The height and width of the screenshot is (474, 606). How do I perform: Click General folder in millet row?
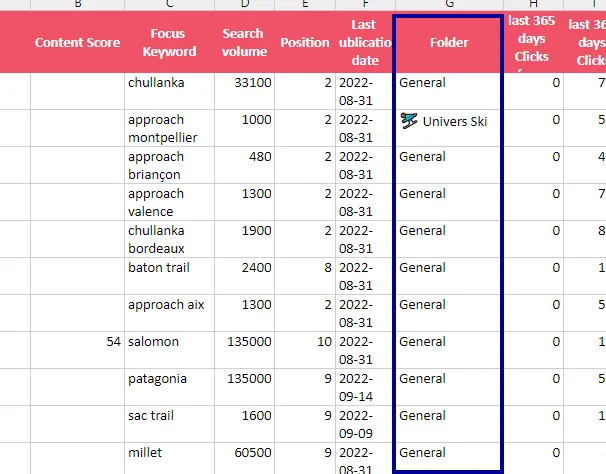(449, 459)
